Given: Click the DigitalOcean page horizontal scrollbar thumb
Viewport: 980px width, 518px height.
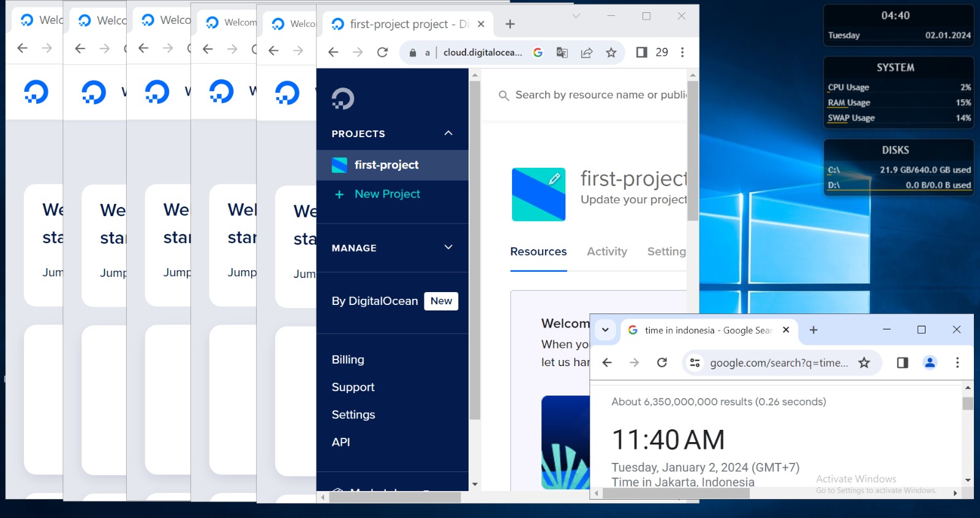Looking at the screenshot, I should point(395,498).
